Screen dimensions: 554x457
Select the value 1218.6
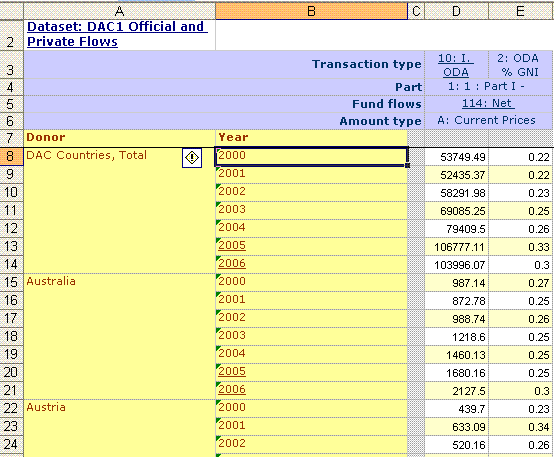point(456,337)
